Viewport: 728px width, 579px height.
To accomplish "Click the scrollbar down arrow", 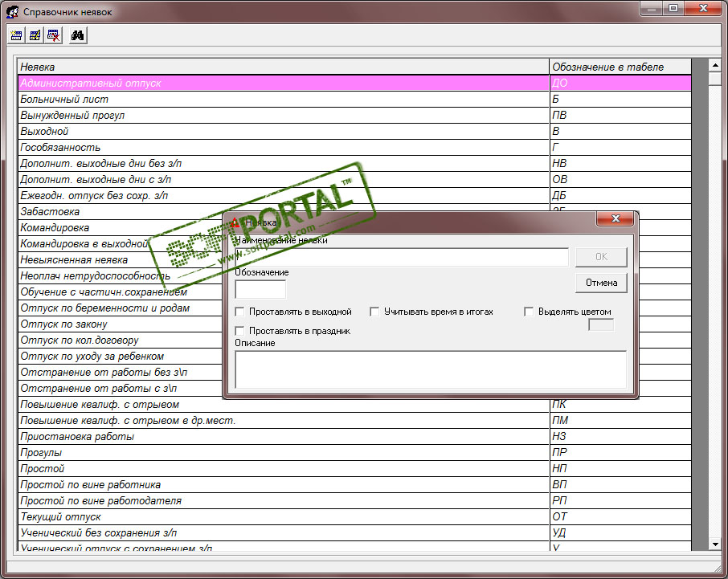I will (715, 544).
